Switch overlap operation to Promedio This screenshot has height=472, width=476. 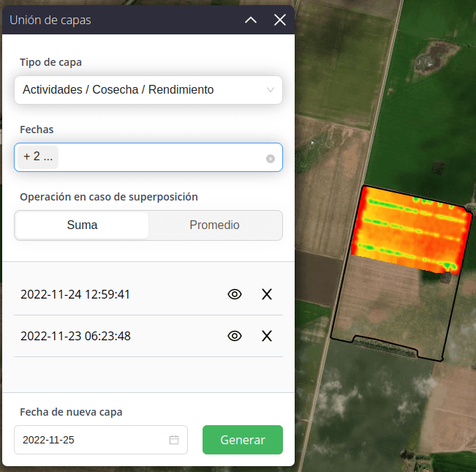click(214, 225)
